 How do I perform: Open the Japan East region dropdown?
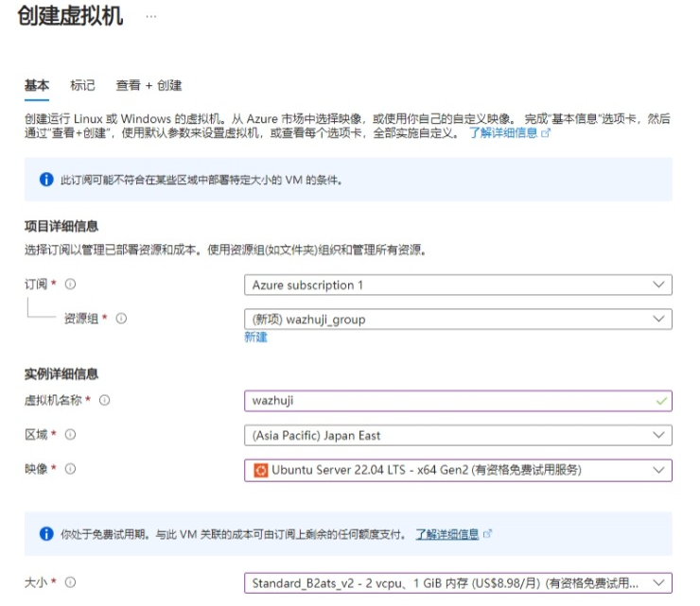(x=458, y=435)
